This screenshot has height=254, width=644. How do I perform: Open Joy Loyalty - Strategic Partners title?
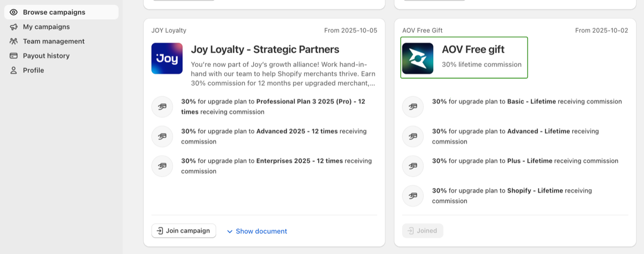[265, 50]
